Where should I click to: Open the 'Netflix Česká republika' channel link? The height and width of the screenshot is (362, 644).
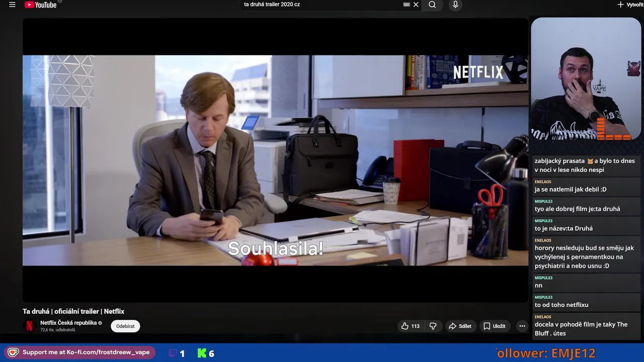[x=68, y=323]
